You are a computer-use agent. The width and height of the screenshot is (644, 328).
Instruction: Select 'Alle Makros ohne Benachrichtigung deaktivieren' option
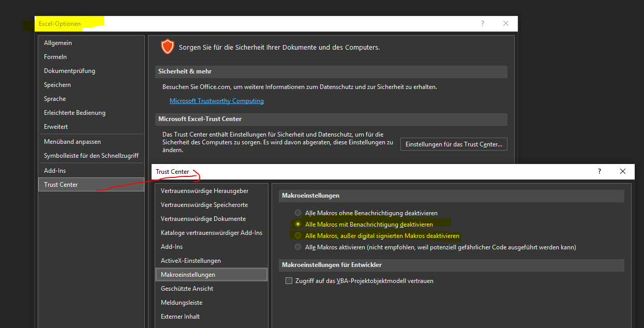pos(297,213)
